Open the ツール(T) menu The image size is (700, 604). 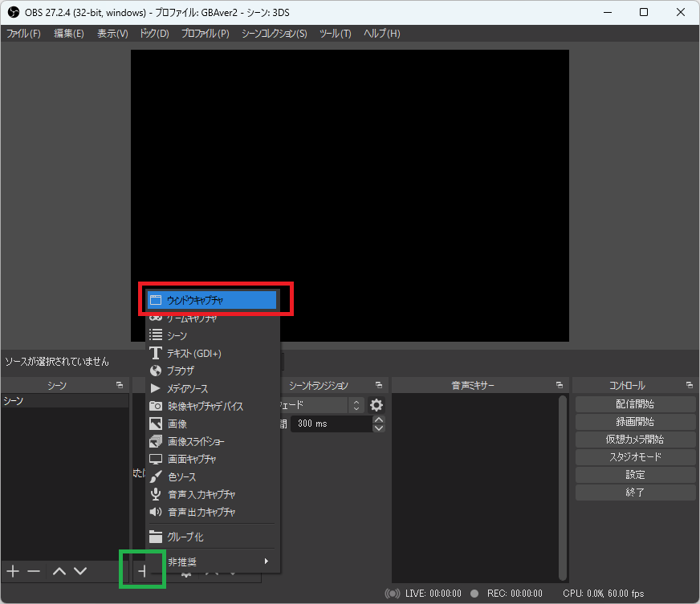point(336,34)
